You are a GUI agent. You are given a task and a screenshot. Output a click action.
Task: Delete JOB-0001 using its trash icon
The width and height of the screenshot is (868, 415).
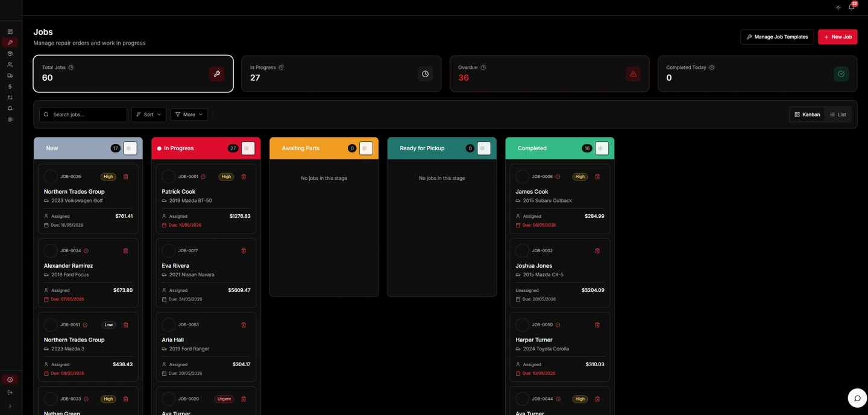[x=244, y=177]
